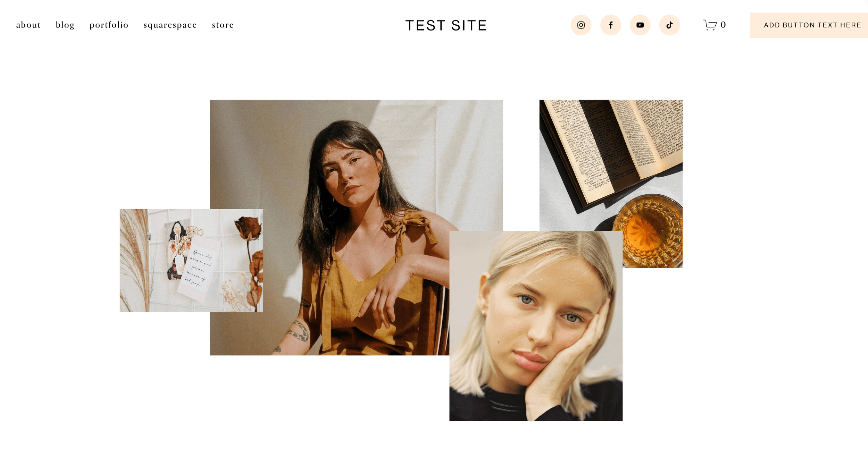Screen dimensions: 868x474
Task: Open the shopping cart icon
Action: click(710, 25)
